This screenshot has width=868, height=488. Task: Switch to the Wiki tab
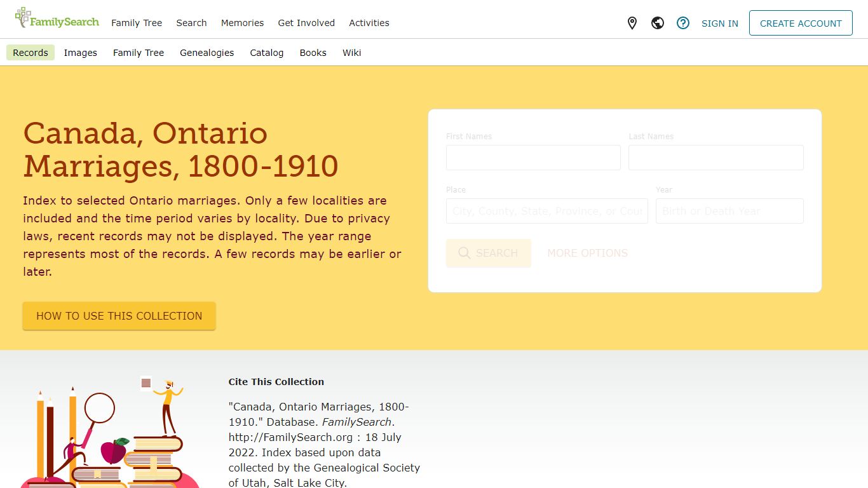[x=352, y=53]
